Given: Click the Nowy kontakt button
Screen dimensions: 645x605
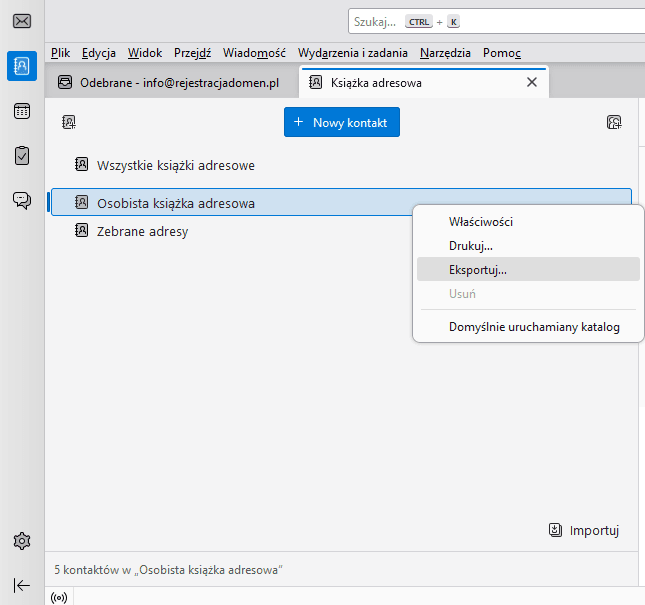Looking at the screenshot, I should (342, 122).
